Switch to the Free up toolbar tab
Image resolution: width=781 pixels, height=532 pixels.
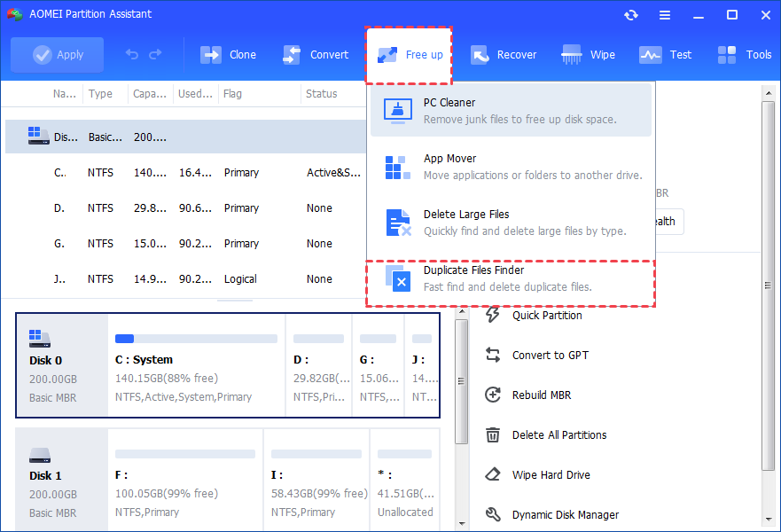click(x=408, y=54)
